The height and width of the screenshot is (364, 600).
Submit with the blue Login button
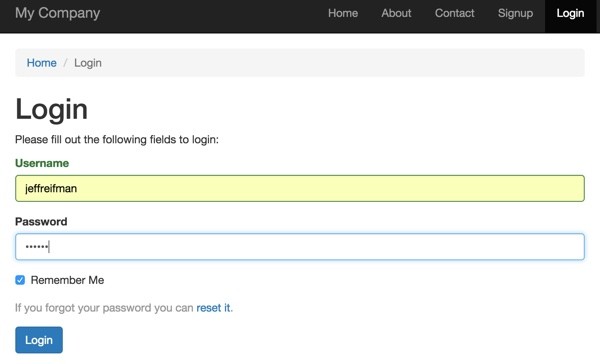(39, 340)
